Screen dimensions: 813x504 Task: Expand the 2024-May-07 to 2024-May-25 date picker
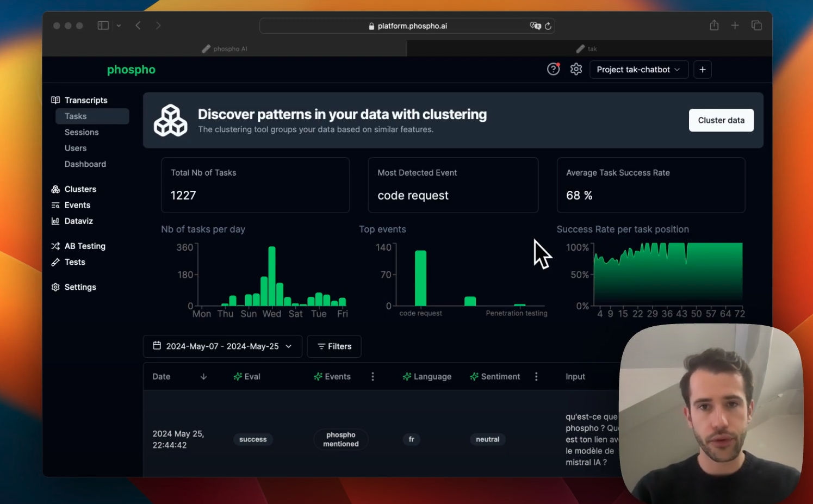222,346
